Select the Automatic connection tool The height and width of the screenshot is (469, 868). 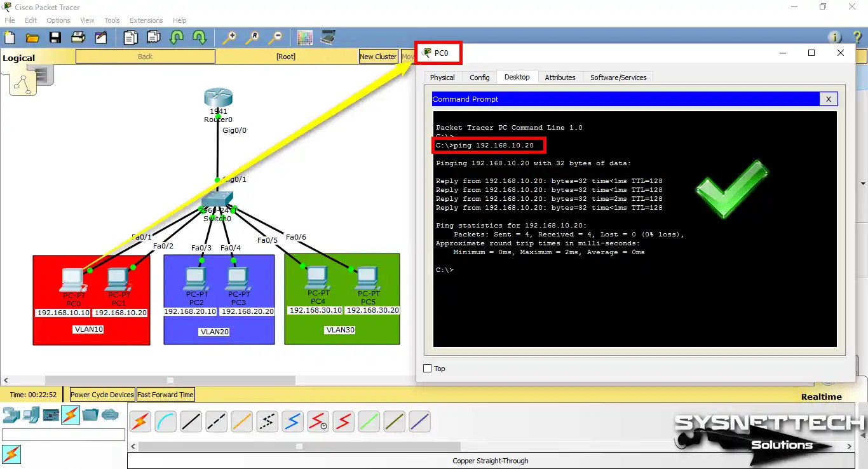(x=140, y=421)
